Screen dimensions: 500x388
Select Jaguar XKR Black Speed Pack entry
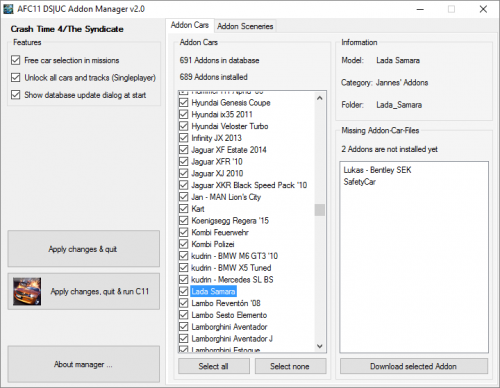coord(249,185)
